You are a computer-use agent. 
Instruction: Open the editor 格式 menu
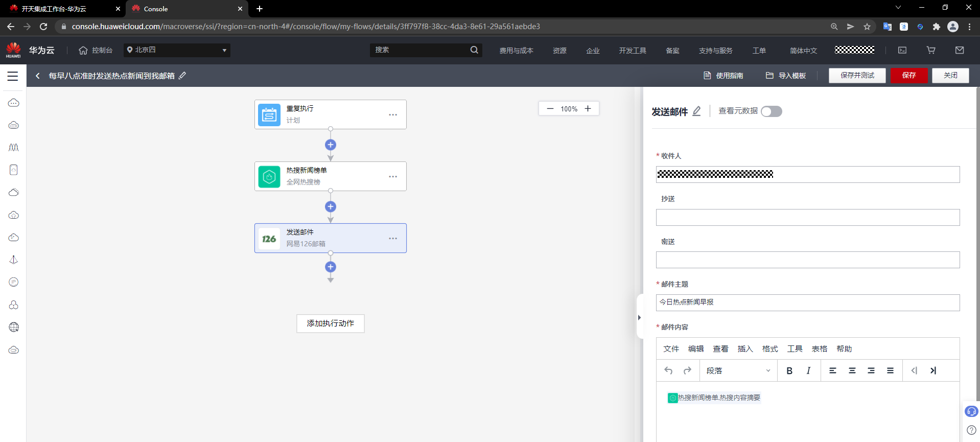click(770, 348)
